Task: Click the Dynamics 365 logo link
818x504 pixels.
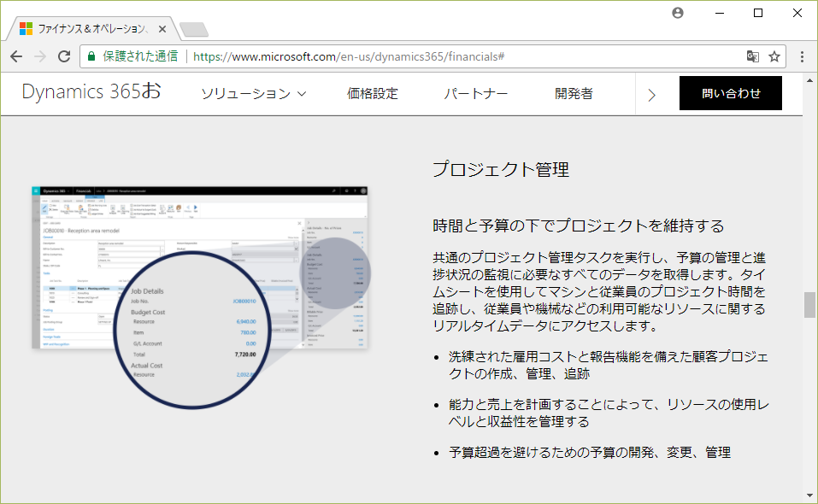Action: (91, 91)
